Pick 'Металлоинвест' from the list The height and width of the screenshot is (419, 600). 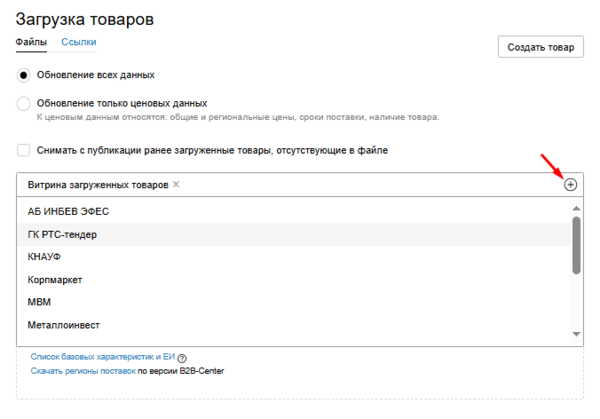(x=293, y=325)
